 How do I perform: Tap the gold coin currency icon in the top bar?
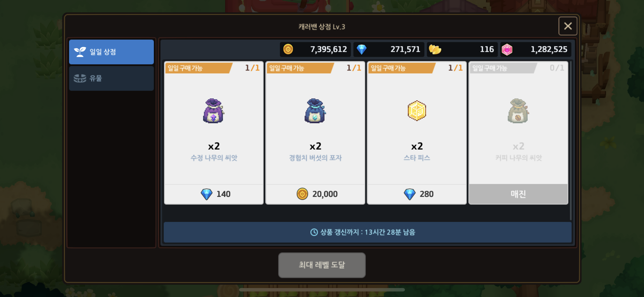(288, 49)
